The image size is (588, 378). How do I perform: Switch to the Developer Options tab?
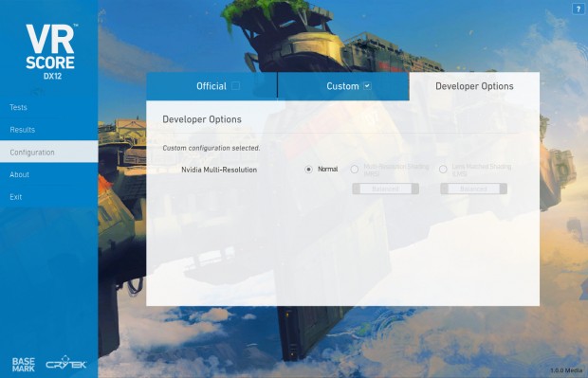(x=474, y=86)
